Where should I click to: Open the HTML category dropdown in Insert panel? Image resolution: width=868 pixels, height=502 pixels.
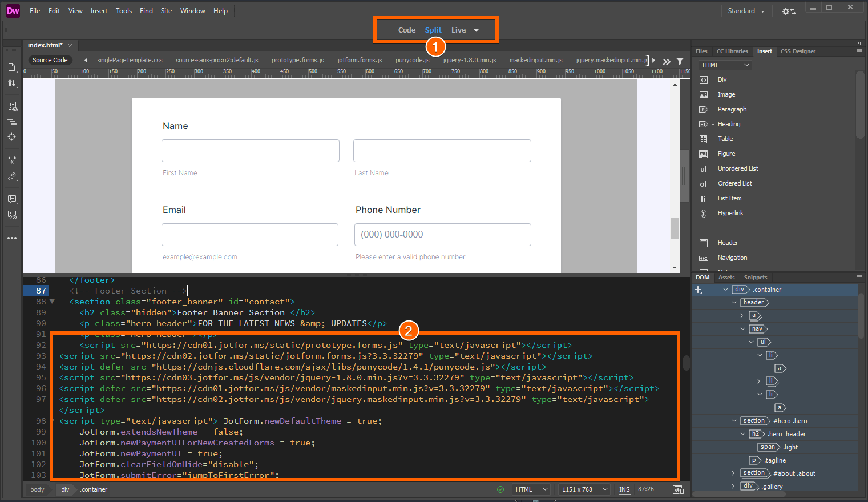725,65
